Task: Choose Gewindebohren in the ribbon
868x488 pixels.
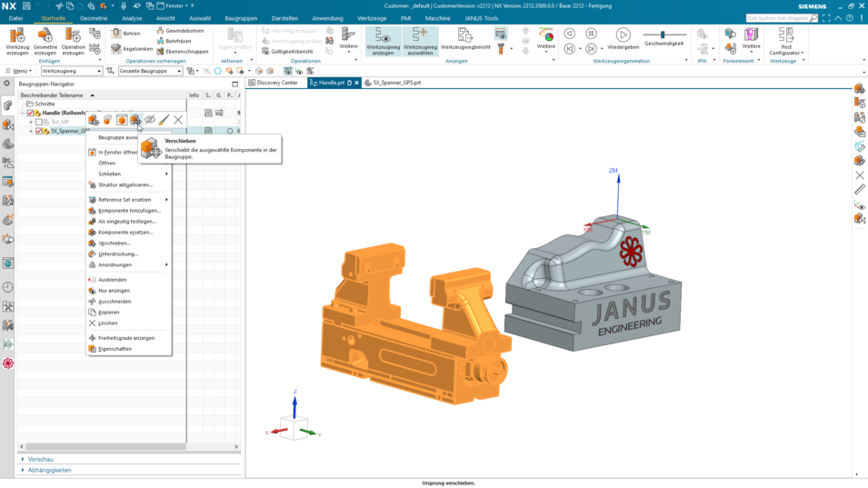Action: click(180, 30)
